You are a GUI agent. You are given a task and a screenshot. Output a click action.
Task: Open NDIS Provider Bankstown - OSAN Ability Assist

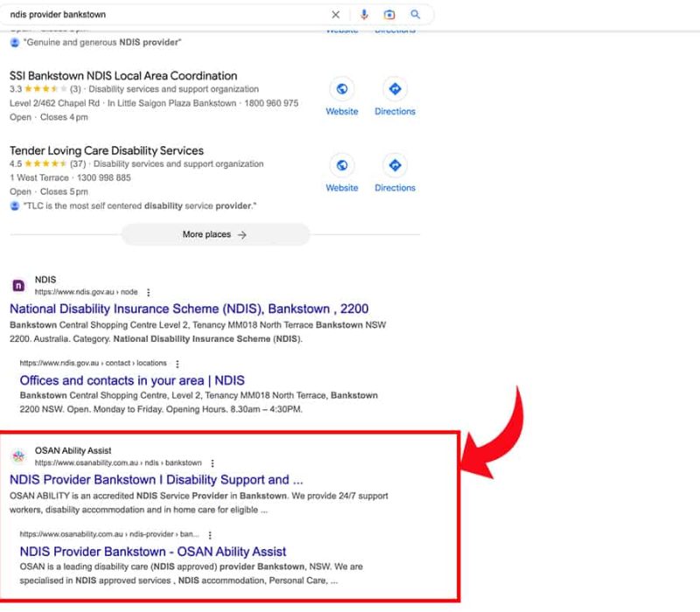pyautogui.click(x=153, y=552)
